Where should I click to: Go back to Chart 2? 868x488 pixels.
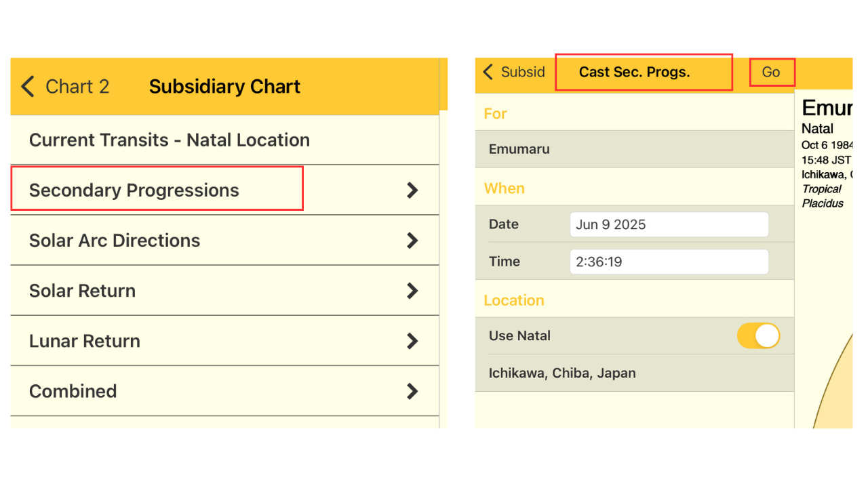77,87
